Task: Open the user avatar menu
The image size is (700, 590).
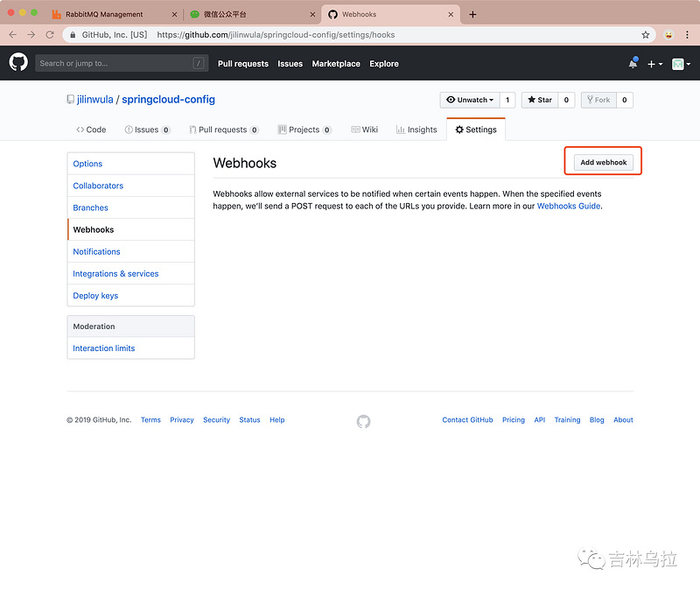Action: [x=682, y=64]
